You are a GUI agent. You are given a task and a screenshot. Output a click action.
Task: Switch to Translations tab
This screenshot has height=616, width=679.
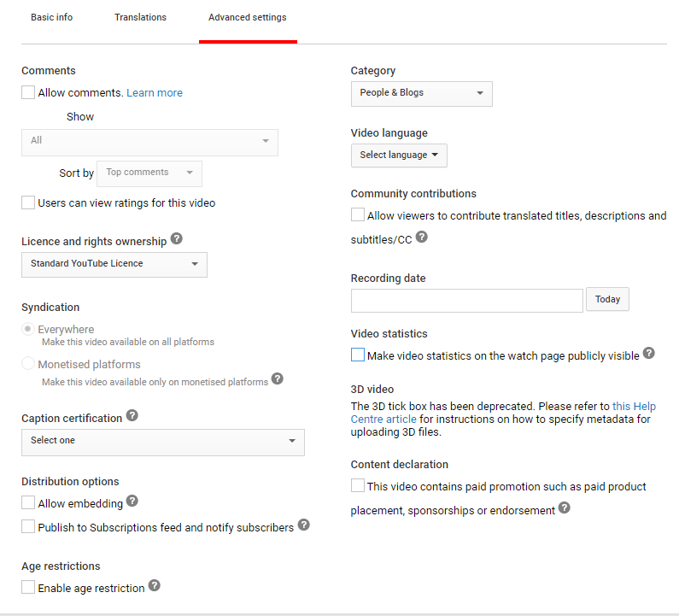140,17
